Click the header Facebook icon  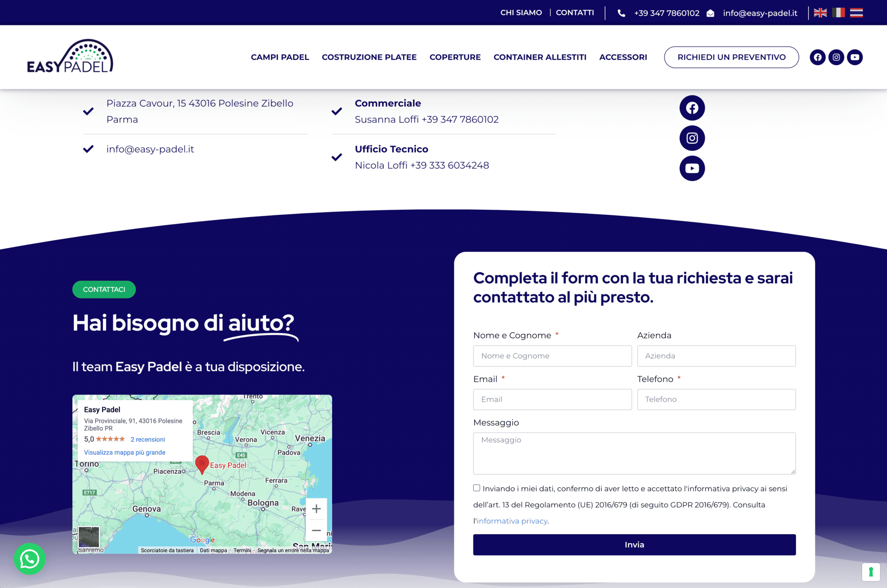coord(817,57)
